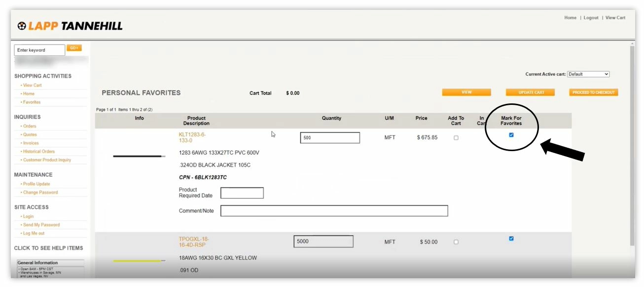The width and height of the screenshot is (644, 287).
Task: Click inside the Enter keyword search box
Action: coord(38,50)
